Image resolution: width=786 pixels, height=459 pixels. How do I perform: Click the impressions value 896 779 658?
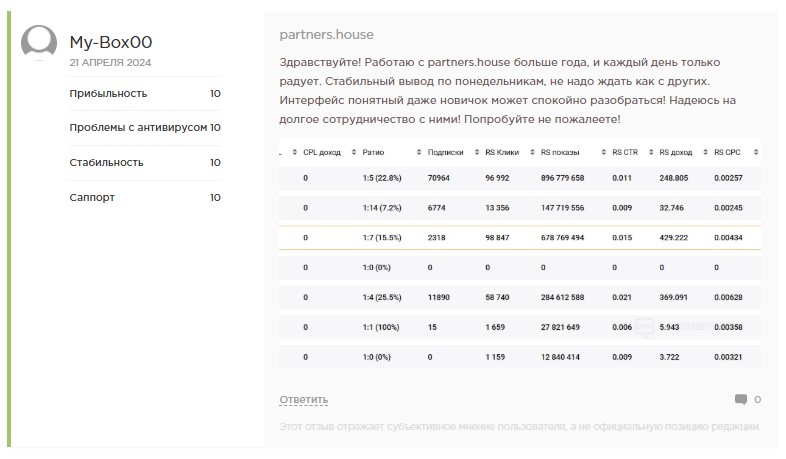pos(562,178)
